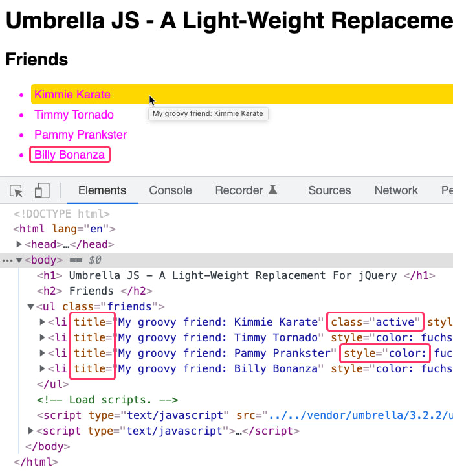Expand the head element node
Viewport: 453px width, 476px height.
[19, 244]
